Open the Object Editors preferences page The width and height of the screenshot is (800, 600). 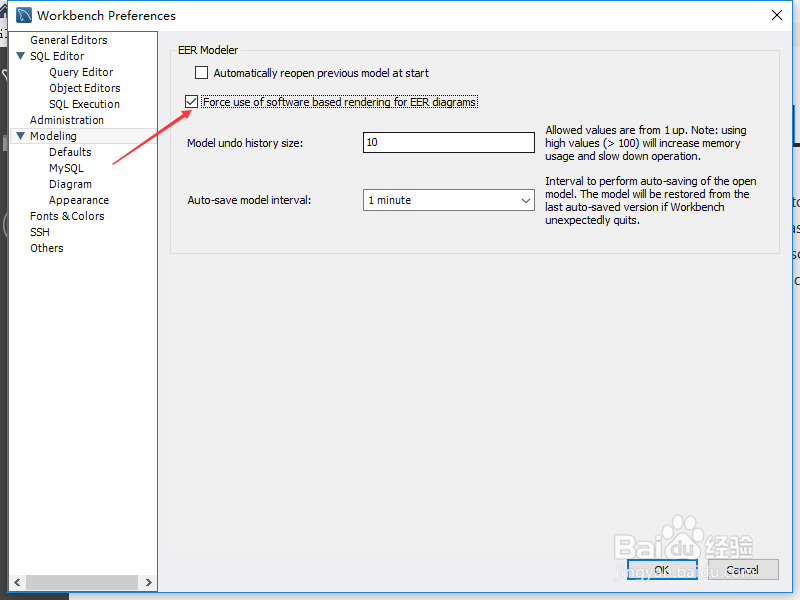[x=84, y=88]
